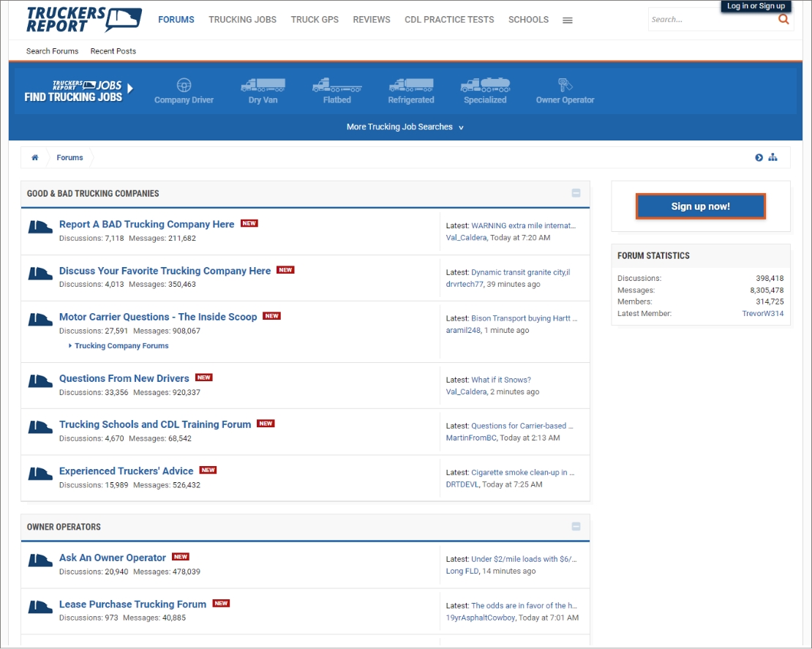This screenshot has width=812, height=649.
Task: Select the Owner Operator keys icon
Action: [565, 84]
